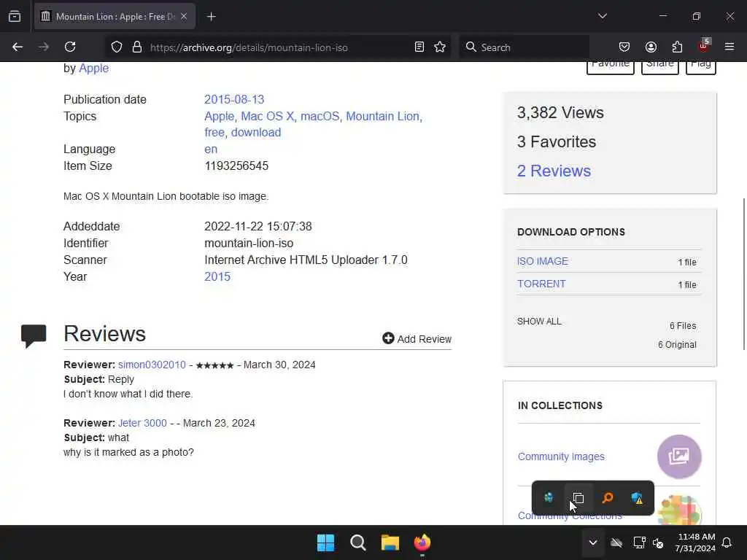
Task: Select identifier text mountain-lion-iso
Action: pos(249,244)
